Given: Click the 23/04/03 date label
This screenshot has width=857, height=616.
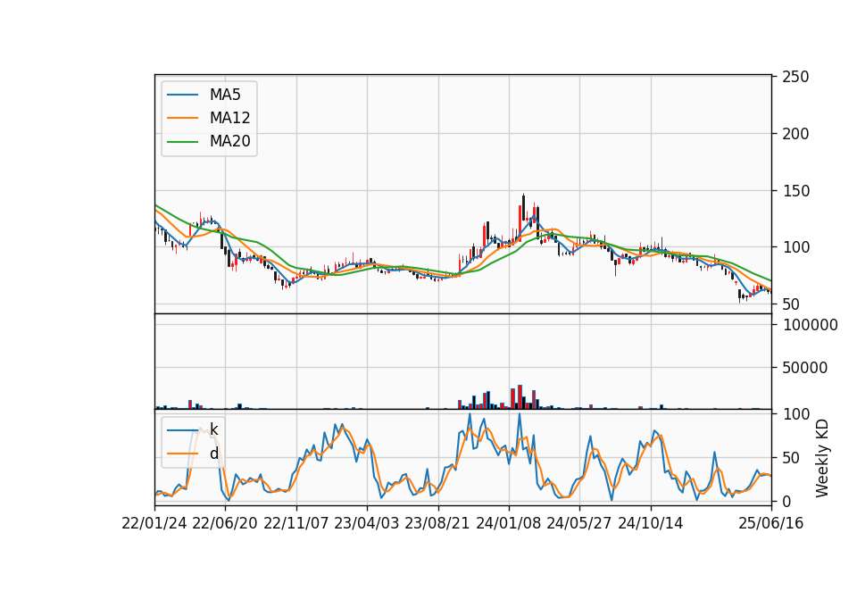Looking at the screenshot, I should (367, 523).
